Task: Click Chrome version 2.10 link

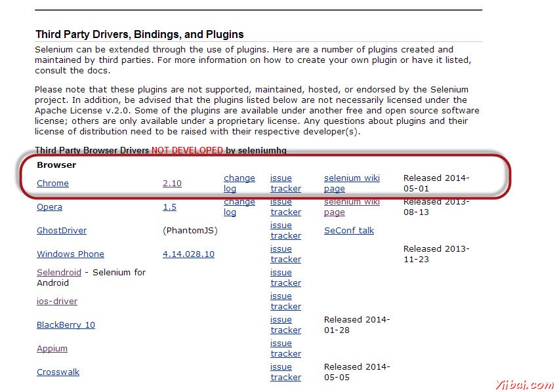Action: (x=172, y=184)
